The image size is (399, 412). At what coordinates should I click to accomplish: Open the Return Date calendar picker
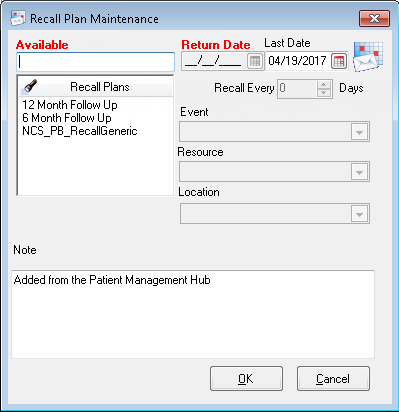(255, 61)
